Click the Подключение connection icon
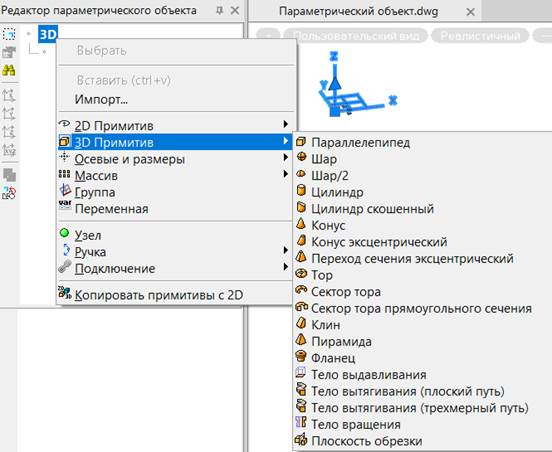Image resolution: width=552 pixels, height=452 pixels. (65, 266)
